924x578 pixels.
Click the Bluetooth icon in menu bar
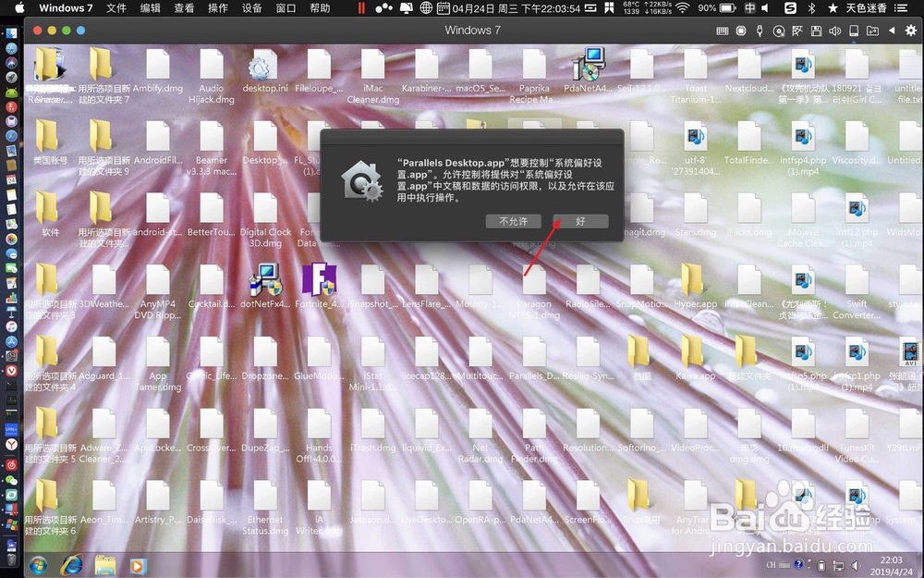[811, 7]
